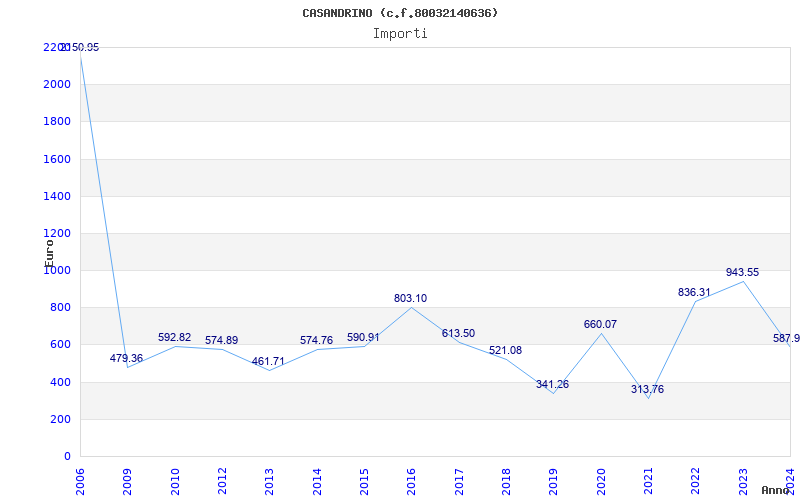
Task: Select the year 2024 axis label
Action: click(789, 481)
